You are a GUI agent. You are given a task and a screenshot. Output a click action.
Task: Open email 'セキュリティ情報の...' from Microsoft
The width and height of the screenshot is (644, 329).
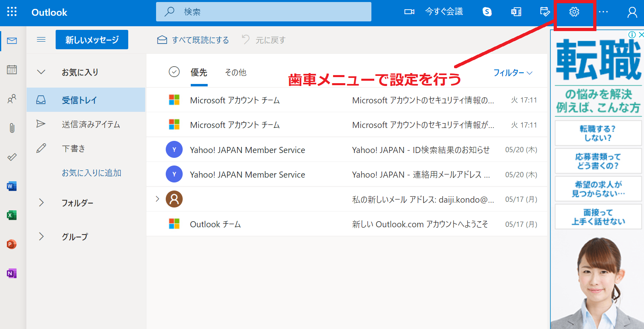point(347,100)
